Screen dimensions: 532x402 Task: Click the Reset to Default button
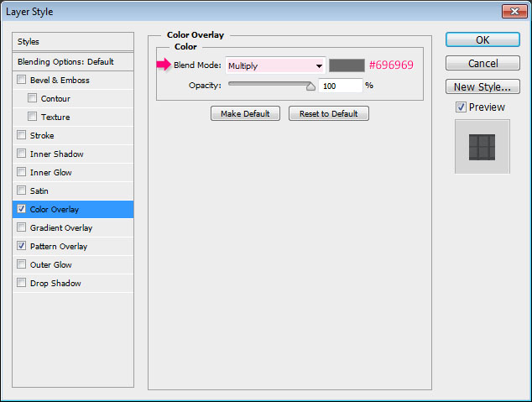[x=329, y=113]
